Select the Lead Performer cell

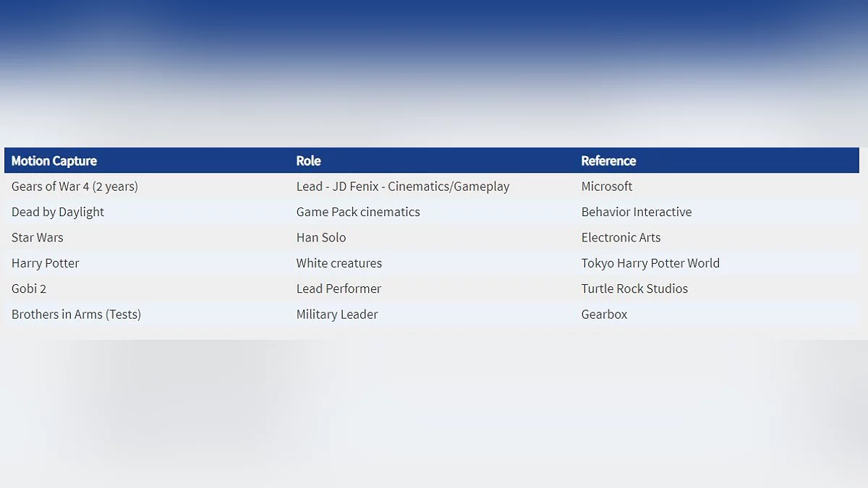click(x=432, y=288)
